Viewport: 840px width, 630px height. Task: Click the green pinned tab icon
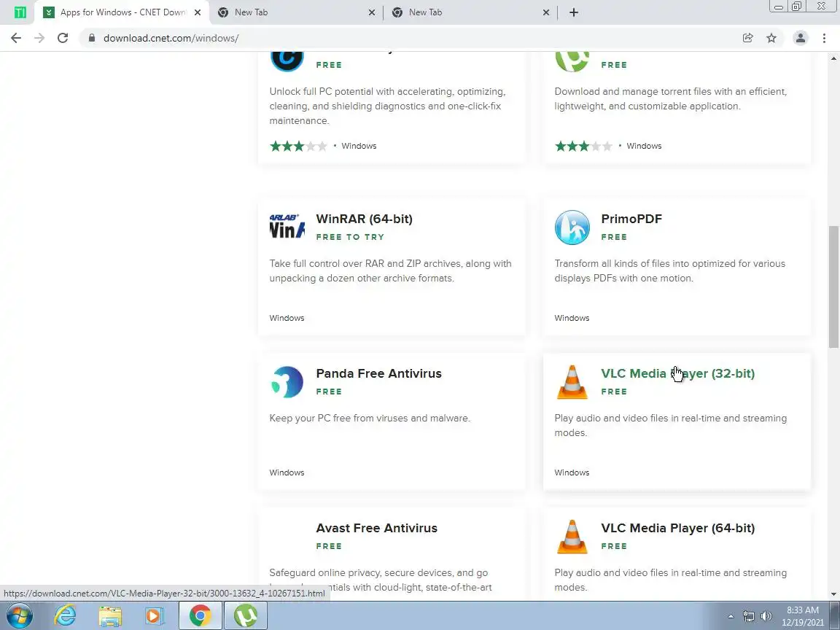point(20,12)
